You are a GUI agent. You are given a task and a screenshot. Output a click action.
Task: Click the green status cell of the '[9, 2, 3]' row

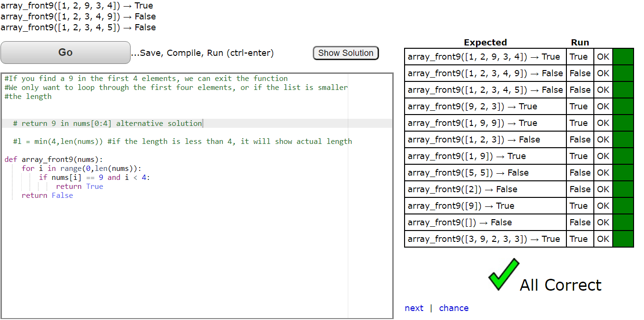(x=623, y=107)
